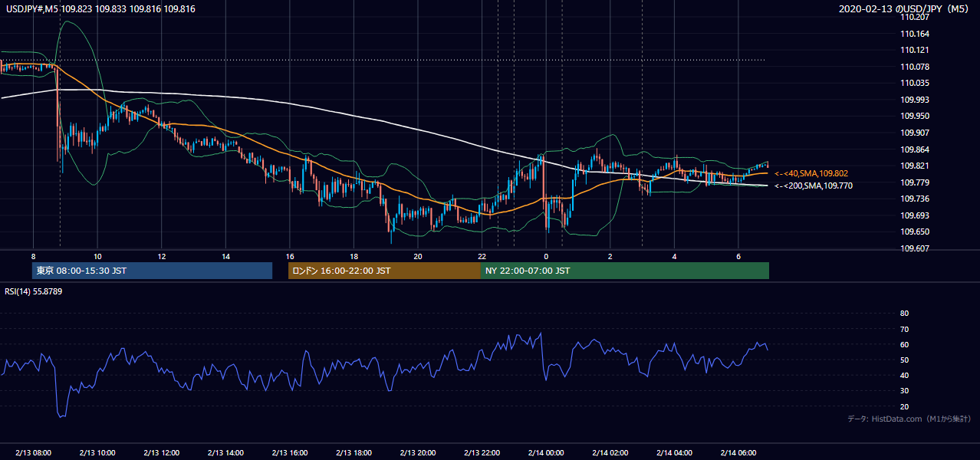980x460 pixels.
Task: Select the ロンドン 16:00-22:00 JST session bar
Action: click(384, 271)
